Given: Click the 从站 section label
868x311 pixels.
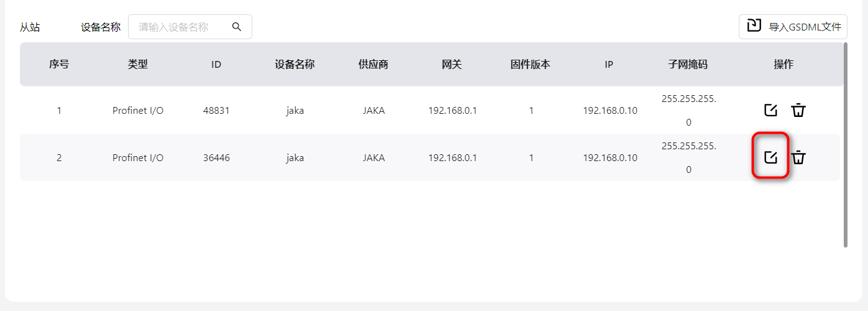Looking at the screenshot, I should (x=30, y=27).
